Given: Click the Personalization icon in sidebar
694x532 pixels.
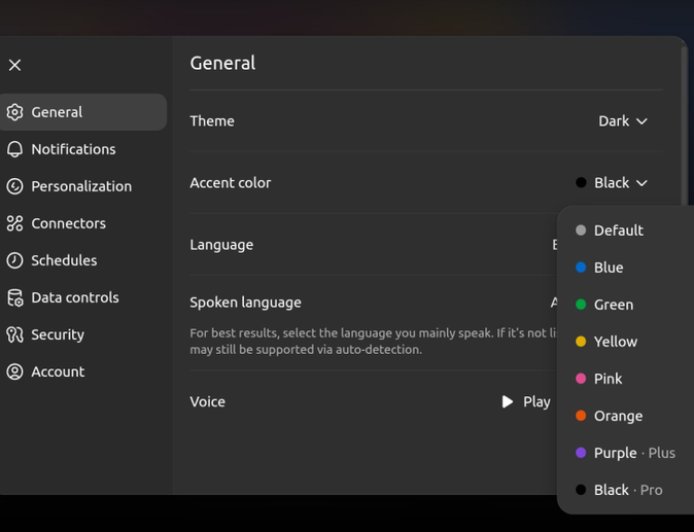Looking at the screenshot, I should [x=15, y=186].
